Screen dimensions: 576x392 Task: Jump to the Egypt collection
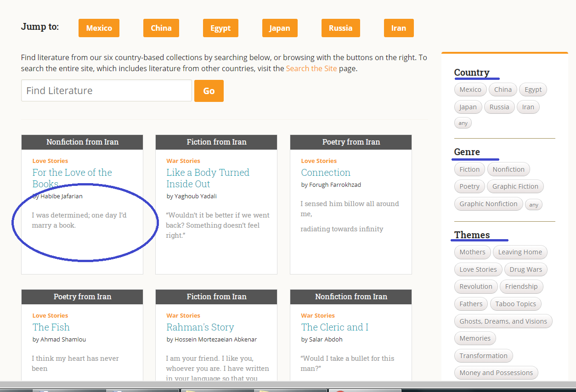[220, 28]
